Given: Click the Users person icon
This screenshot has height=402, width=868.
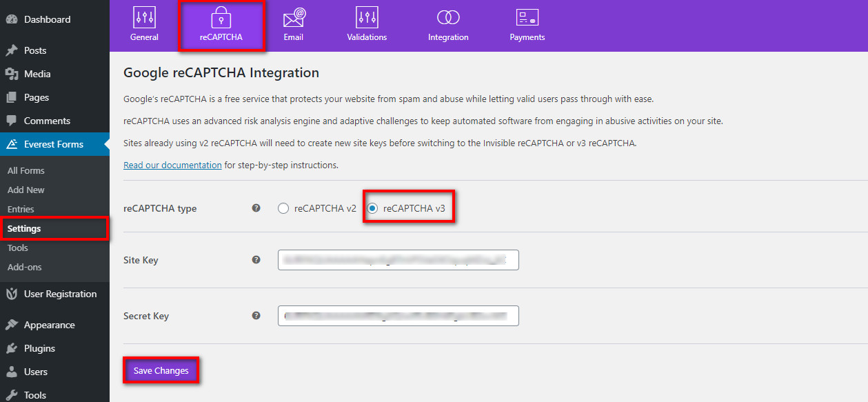Looking at the screenshot, I should click(12, 372).
